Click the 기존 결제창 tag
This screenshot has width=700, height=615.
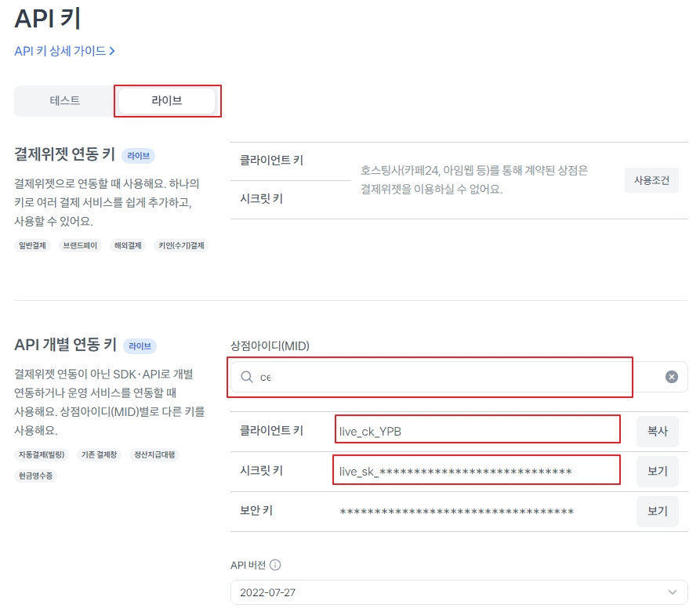point(99,454)
